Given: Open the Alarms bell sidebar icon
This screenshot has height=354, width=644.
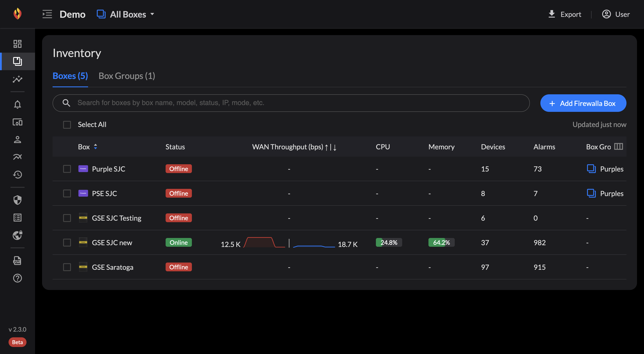Looking at the screenshot, I should pos(18,104).
